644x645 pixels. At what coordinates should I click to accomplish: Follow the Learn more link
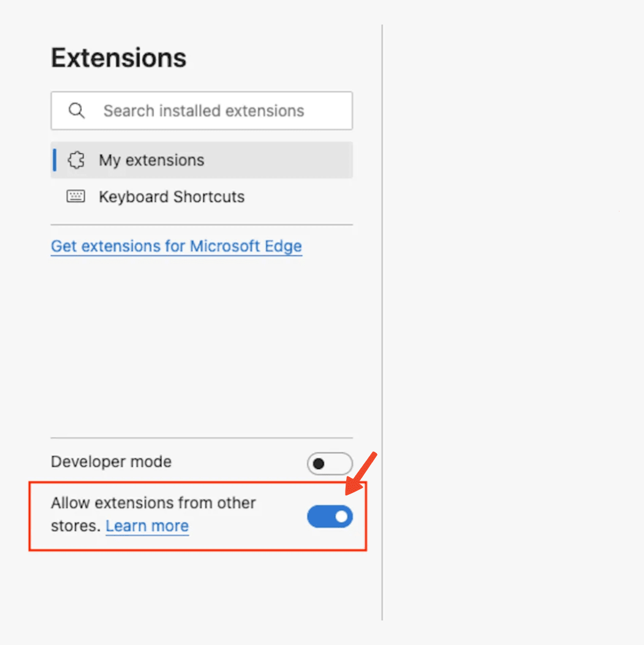(147, 526)
